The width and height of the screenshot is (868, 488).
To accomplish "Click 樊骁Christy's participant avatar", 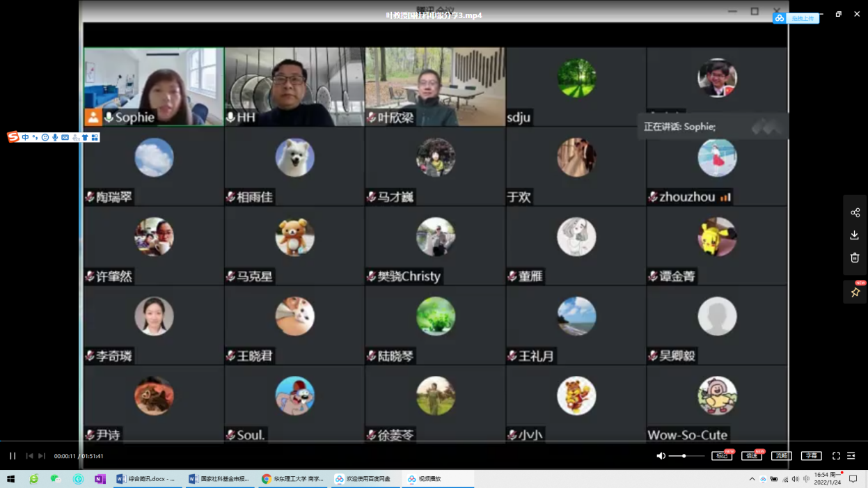I will coord(436,237).
